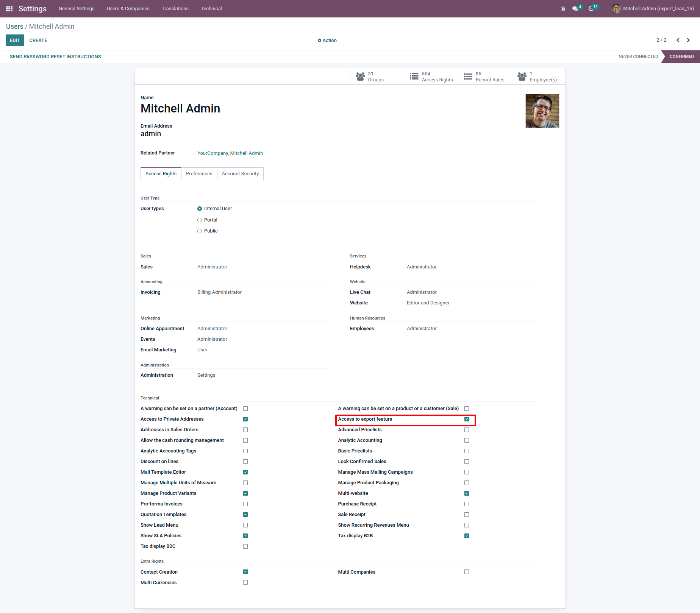Toggle Access to export feature checkbox
Screen dimensions: 700x613
pos(467,419)
